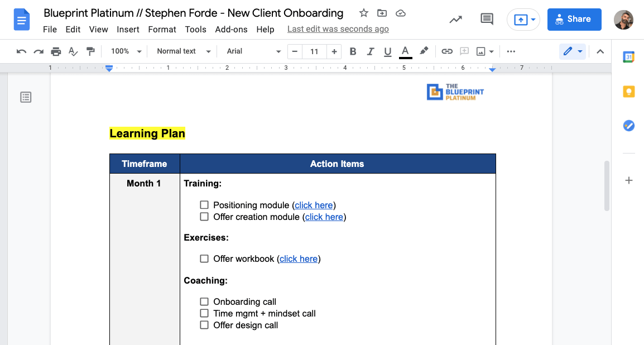Screen dimensions: 644x345
Task: Toggle bold formatting
Action: tap(353, 51)
